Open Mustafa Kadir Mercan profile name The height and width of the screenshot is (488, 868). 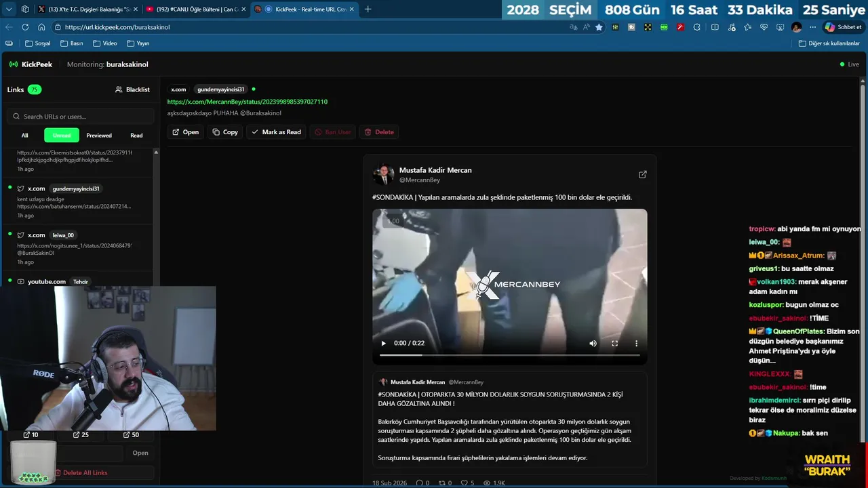point(435,170)
